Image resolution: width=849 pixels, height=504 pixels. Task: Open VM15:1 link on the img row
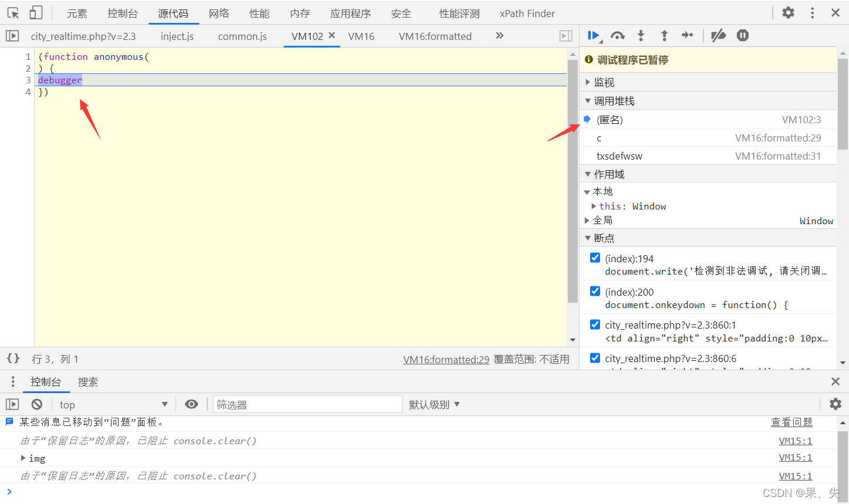point(796,458)
